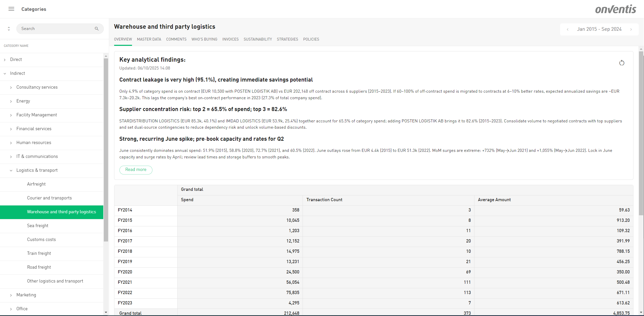Screen dimensions: 644x316
Task: Click the Read more button
Action: pos(136,170)
